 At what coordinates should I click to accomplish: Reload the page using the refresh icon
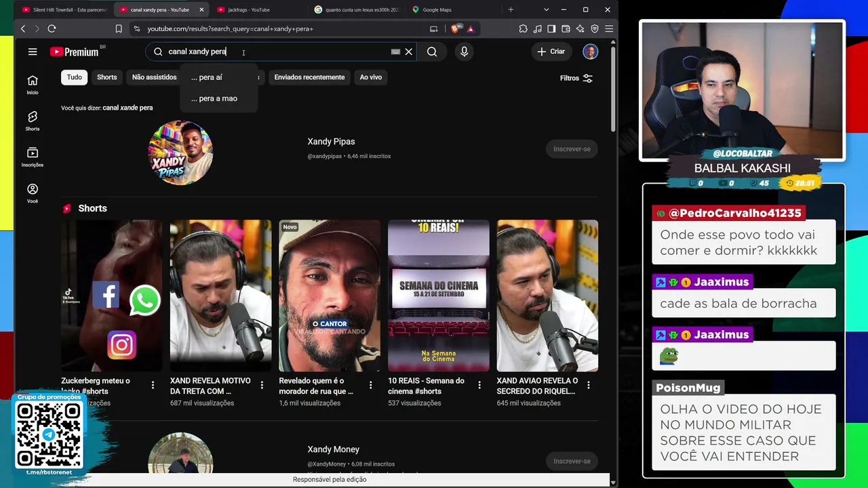pyautogui.click(x=52, y=28)
